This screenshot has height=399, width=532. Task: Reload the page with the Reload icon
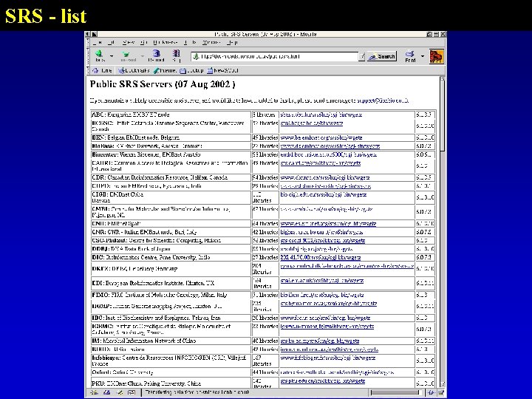click(x=156, y=54)
